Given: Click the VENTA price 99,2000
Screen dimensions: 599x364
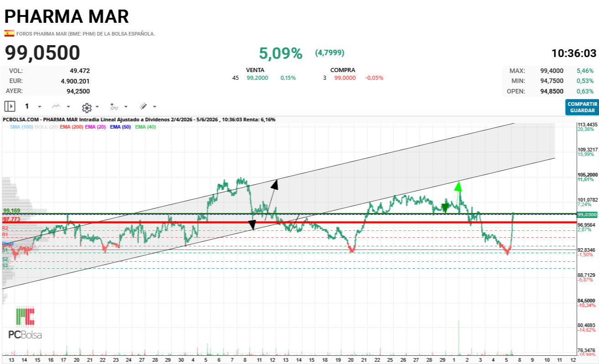Looking at the screenshot, I should pyautogui.click(x=257, y=78).
